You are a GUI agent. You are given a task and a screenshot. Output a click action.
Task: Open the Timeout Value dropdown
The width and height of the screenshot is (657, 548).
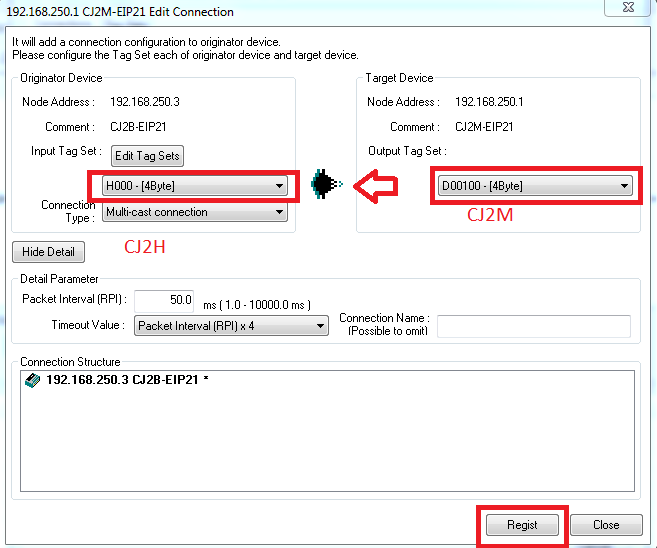pos(231,326)
